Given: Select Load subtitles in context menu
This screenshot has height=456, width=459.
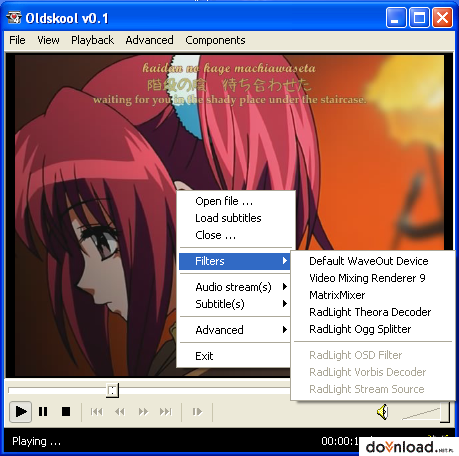Looking at the screenshot, I should click(x=228, y=218).
